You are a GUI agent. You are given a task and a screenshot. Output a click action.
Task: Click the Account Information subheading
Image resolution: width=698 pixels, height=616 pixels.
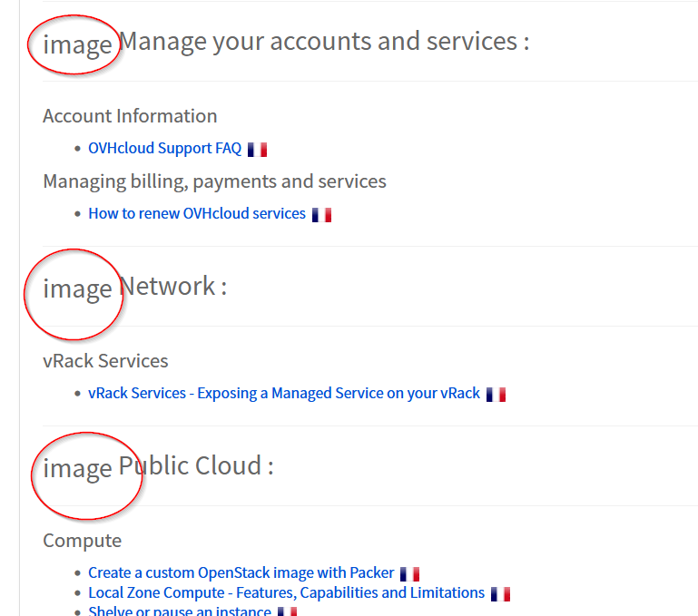pyautogui.click(x=130, y=116)
